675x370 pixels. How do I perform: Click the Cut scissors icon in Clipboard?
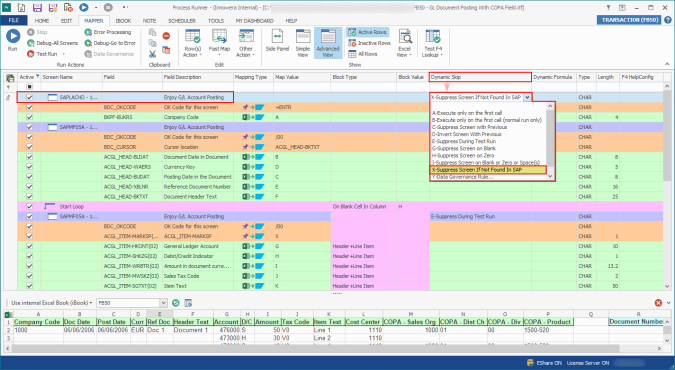pyautogui.click(x=152, y=54)
